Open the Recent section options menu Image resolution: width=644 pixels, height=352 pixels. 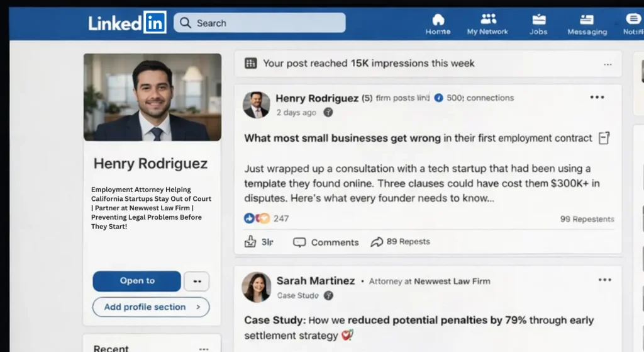pyautogui.click(x=204, y=349)
